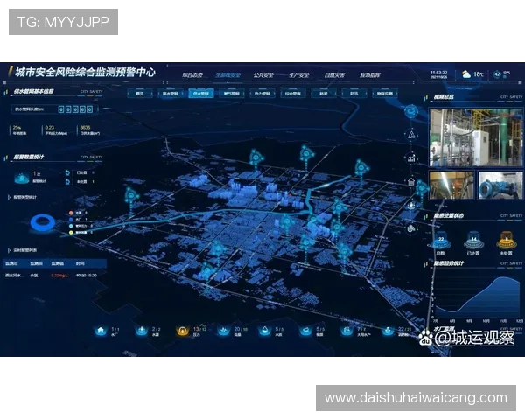Click the alarm row in 实时报警列表 table
Screen dimensions: 525x420
[54, 275]
